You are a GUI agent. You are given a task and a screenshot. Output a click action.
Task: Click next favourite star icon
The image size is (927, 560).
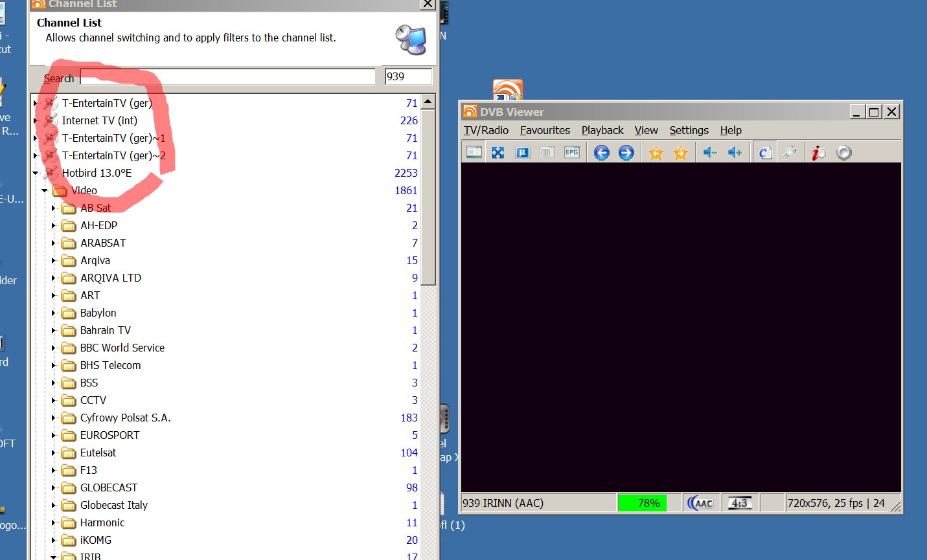(680, 153)
